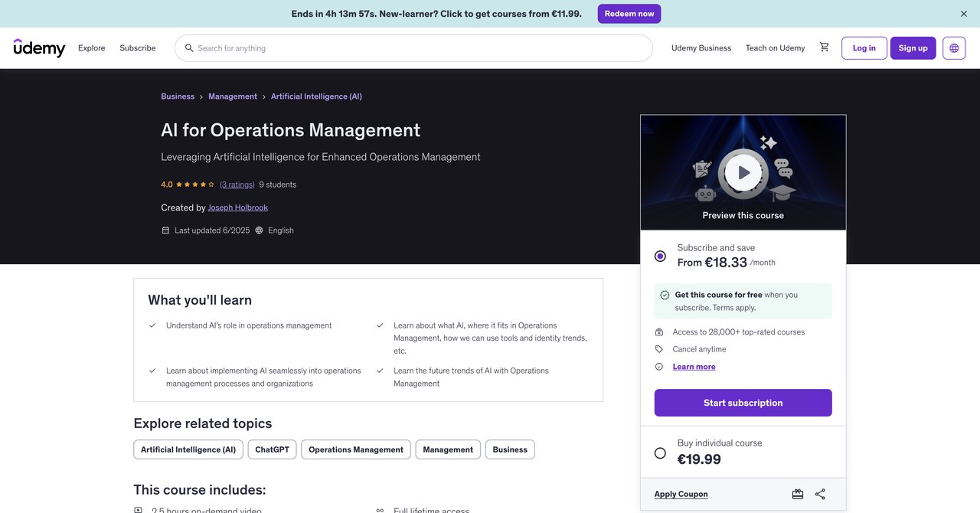980x513 pixels.
Task: Select Subscribe and save radio option
Action: click(x=660, y=256)
